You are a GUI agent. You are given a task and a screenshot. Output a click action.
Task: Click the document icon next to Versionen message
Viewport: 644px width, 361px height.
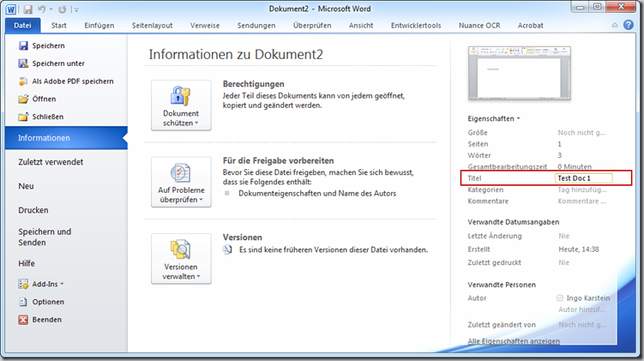(x=227, y=250)
